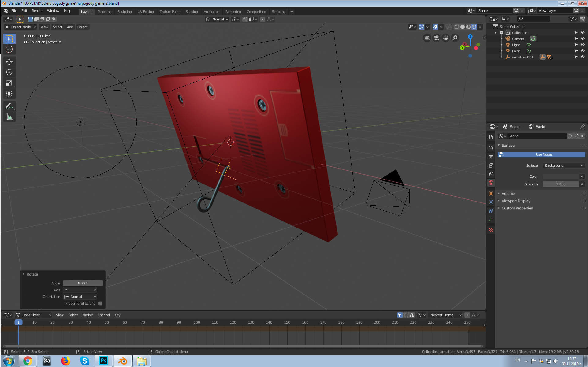Open the Object Constraints properties tab
Viewport: 588px width, 367px height.
tap(491, 211)
